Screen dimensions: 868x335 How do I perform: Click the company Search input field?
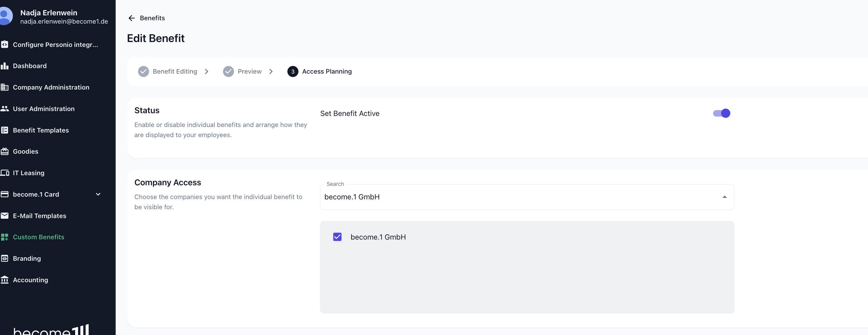527,197
